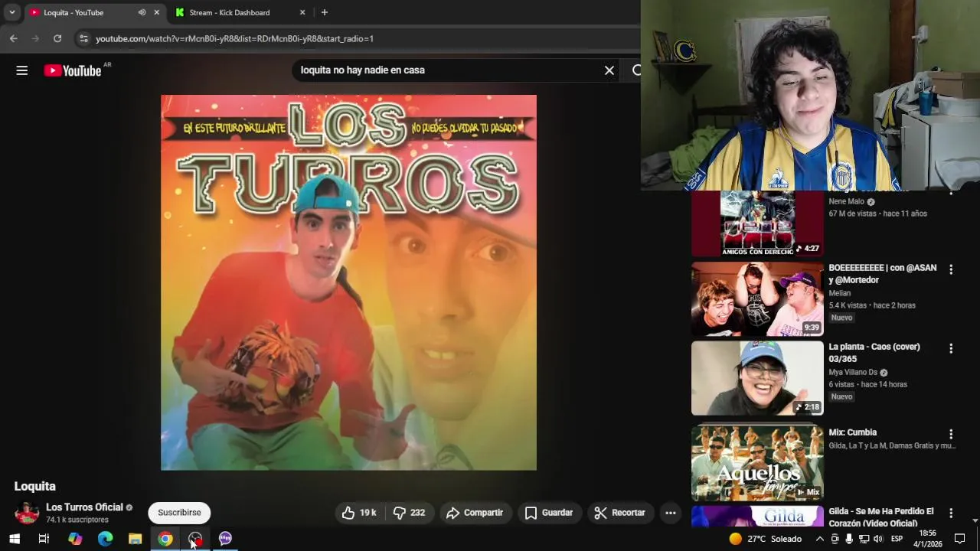Open Task View on the taskbar
The height and width of the screenshot is (551, 980).
pos(44,539)
